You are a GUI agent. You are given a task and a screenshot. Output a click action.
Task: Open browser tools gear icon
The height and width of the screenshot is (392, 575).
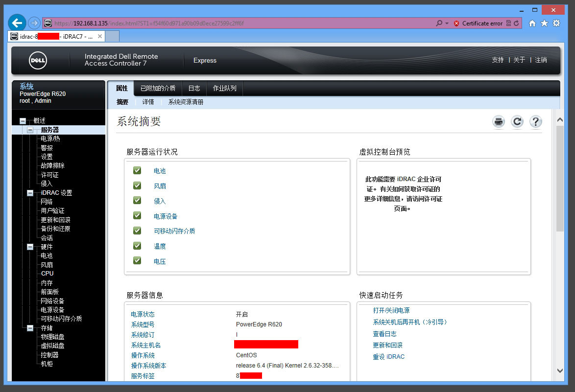point(556,23)
